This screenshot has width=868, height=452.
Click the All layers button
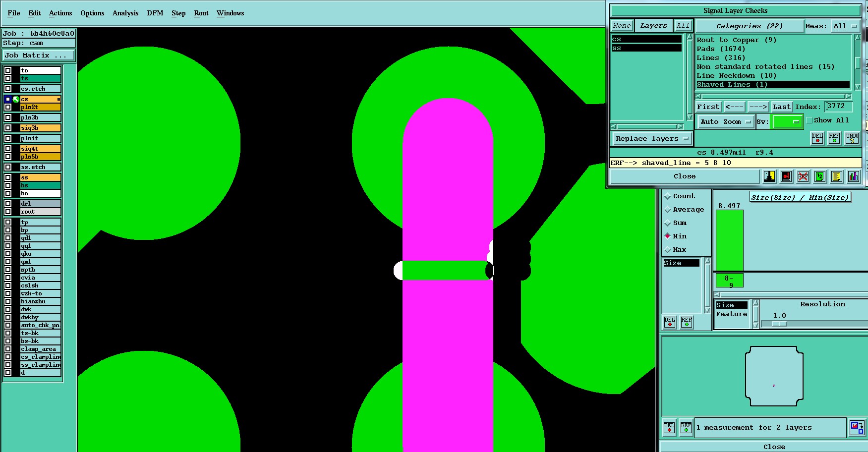click(x=683, y=26)
